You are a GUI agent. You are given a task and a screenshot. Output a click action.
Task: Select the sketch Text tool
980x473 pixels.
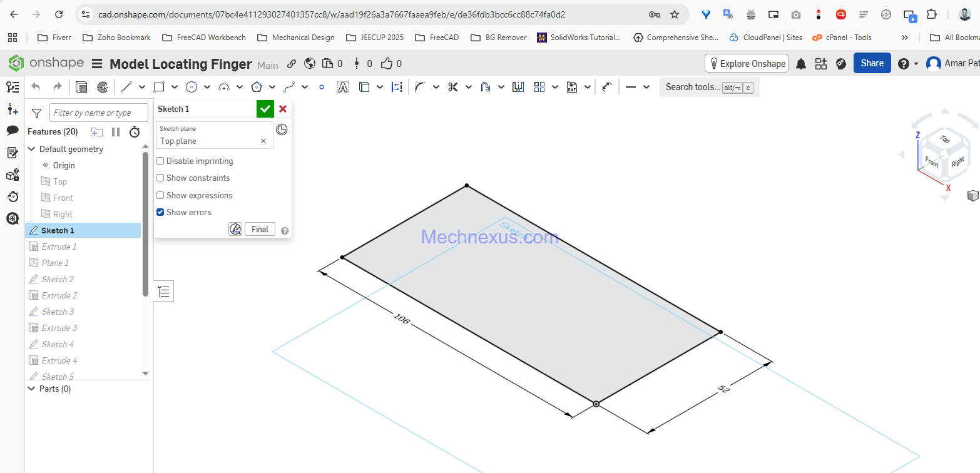click(342, 87)
